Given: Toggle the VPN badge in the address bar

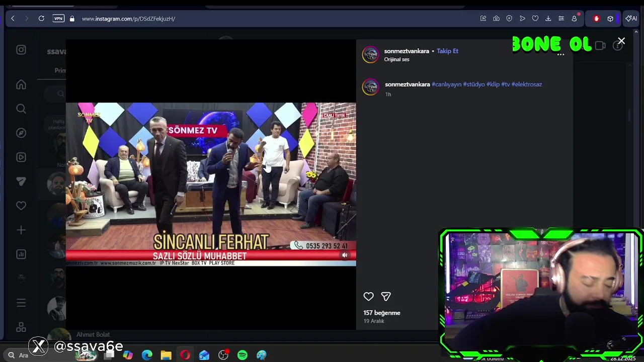Looking at the screenshot, I should [x=58, y=19].
